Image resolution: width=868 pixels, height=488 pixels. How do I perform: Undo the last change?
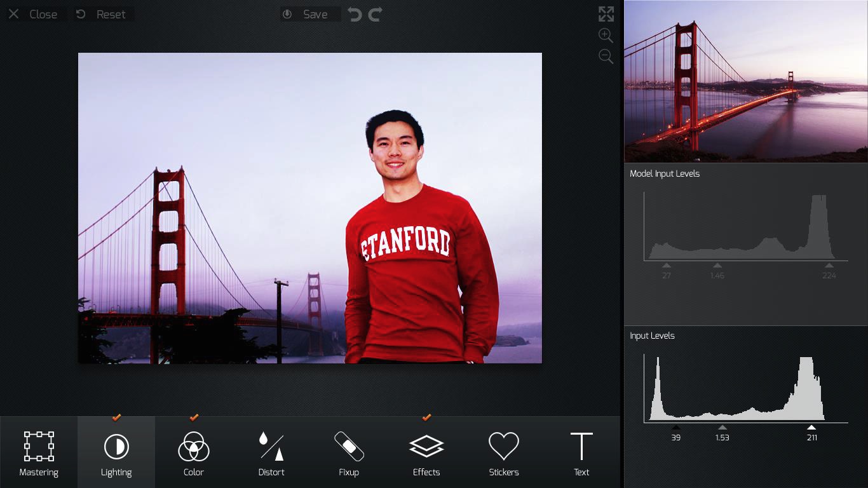tap(355, 14)
